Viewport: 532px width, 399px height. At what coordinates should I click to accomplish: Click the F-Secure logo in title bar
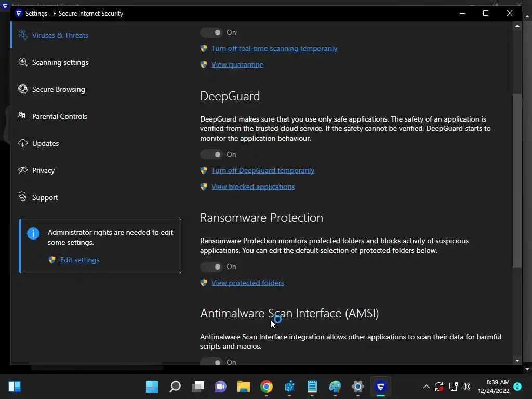tap(19, 13)
